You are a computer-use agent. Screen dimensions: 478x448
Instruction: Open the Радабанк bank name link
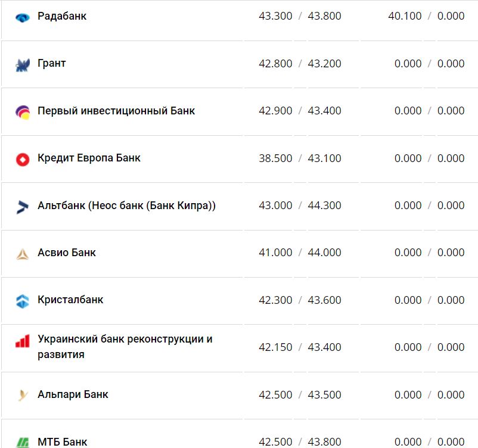click(62, 16)
